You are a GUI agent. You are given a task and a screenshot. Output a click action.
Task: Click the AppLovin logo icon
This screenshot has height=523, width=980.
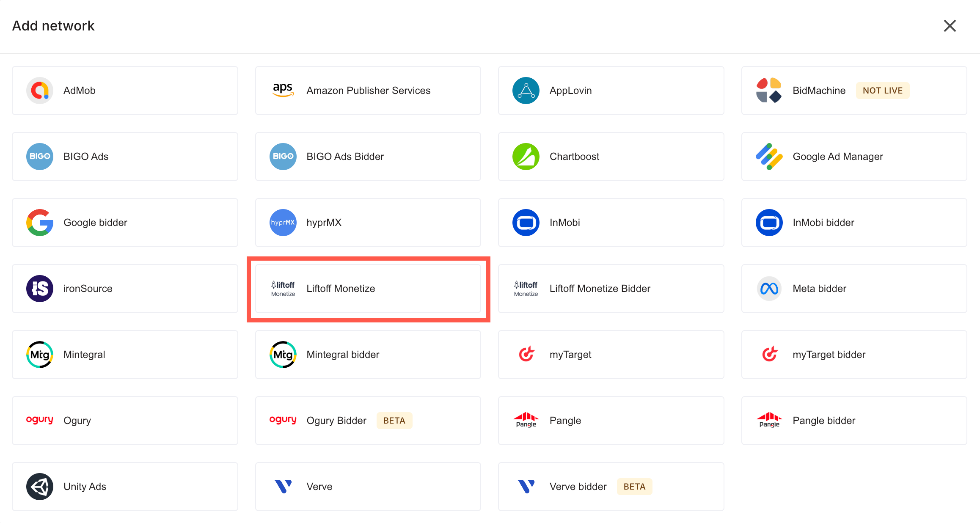click(x=526, y=91)
